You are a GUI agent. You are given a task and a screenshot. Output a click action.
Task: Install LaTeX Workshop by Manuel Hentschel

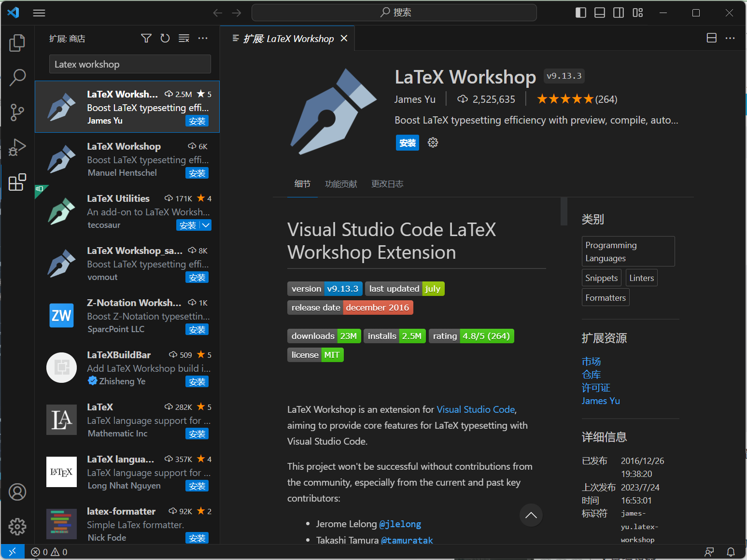197,173
